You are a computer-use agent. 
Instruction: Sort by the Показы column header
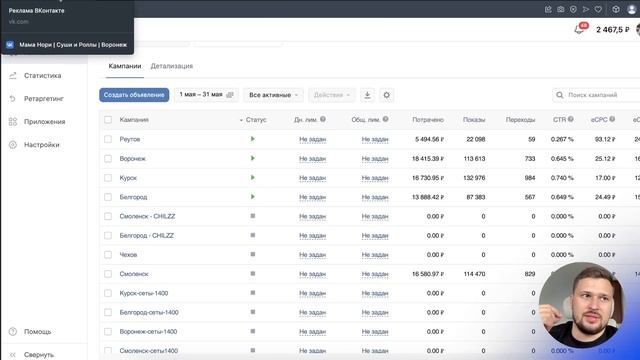click(x=474, y=120)
